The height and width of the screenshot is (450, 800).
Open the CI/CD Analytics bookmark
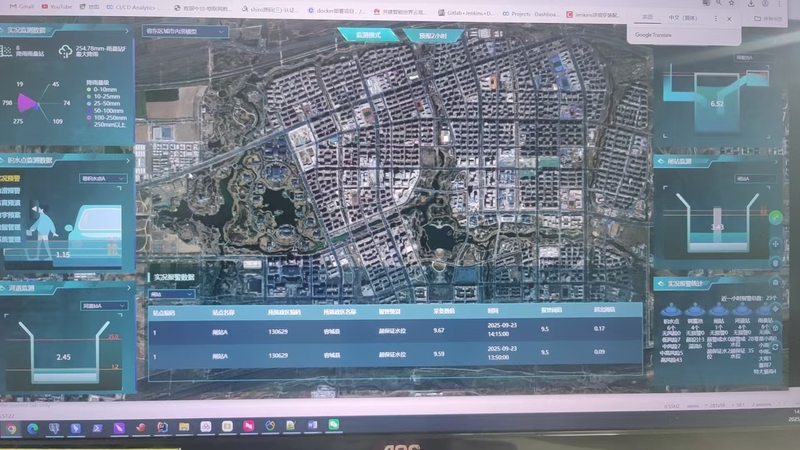[x=134, y=8]
